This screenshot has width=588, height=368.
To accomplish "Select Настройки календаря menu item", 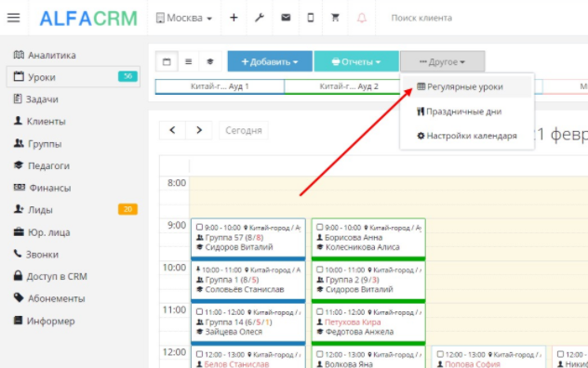I will (466, 136).
